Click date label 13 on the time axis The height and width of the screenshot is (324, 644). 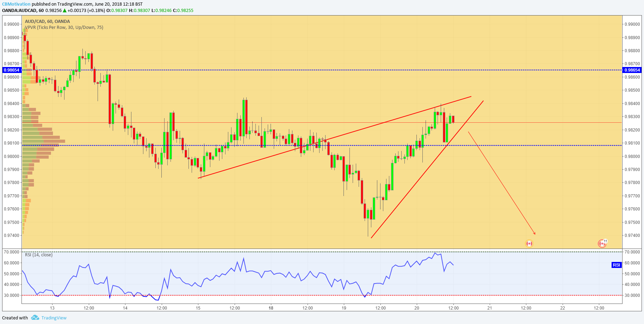point(52,308)
